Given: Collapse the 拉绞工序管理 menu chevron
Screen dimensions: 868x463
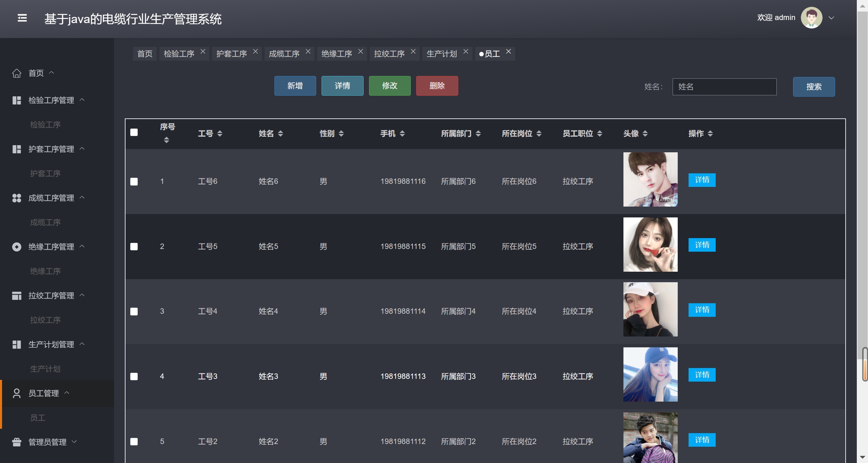Looking at the screenshot, I should tap(82, 295).
